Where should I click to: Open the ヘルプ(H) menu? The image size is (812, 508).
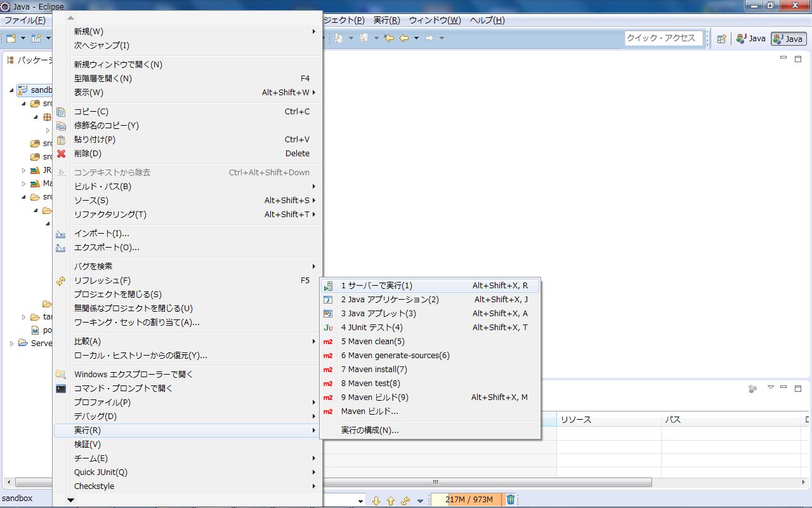click(x=487, y=20)
